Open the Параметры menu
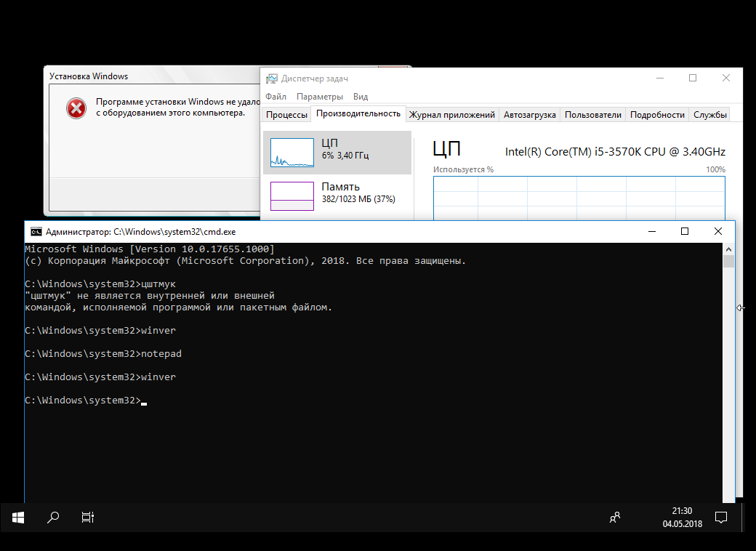The width and height of the screenshot is (756, 551). 319,97
